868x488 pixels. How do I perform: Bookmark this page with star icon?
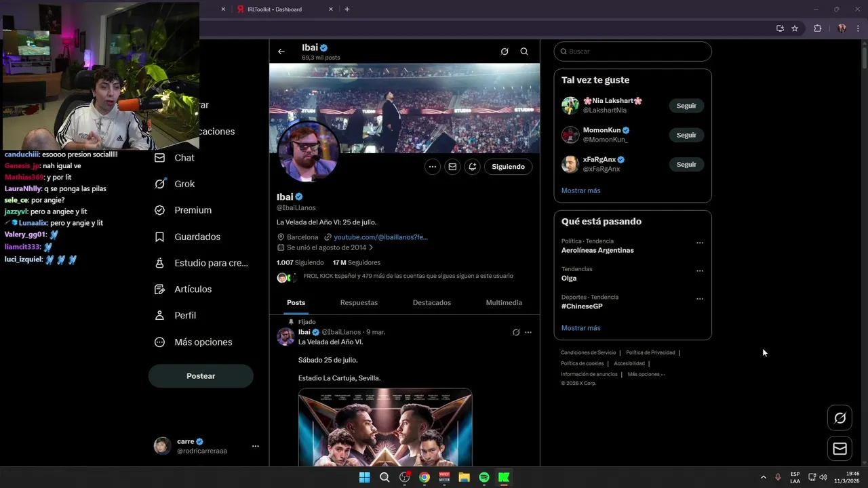coord(795,28)
